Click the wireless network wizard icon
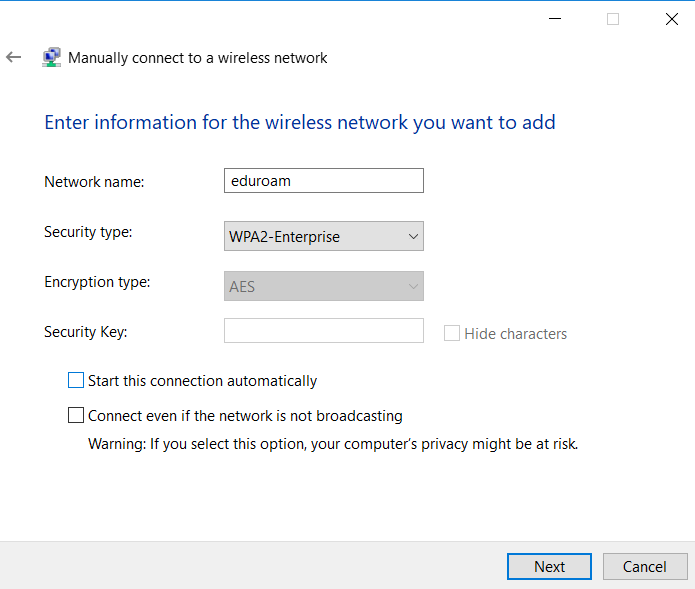The width and height of the screenshot is (695, 589). point(51,58)
